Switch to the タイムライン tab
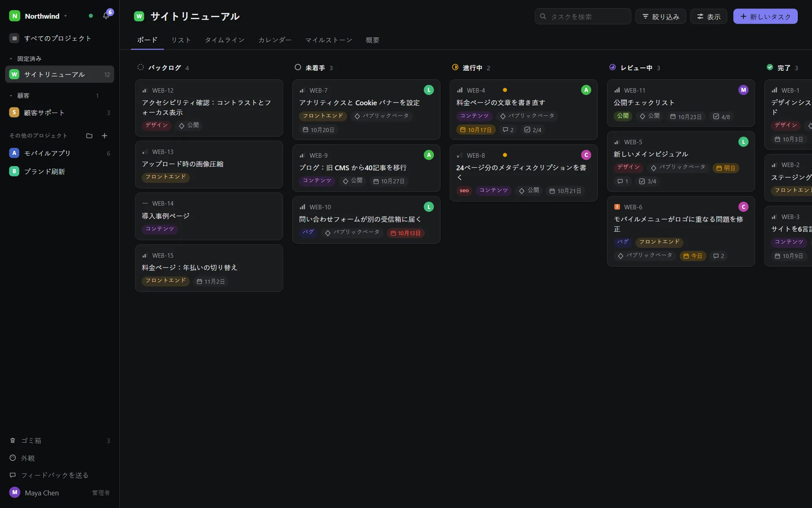812x508 pixels. (225, 40)
